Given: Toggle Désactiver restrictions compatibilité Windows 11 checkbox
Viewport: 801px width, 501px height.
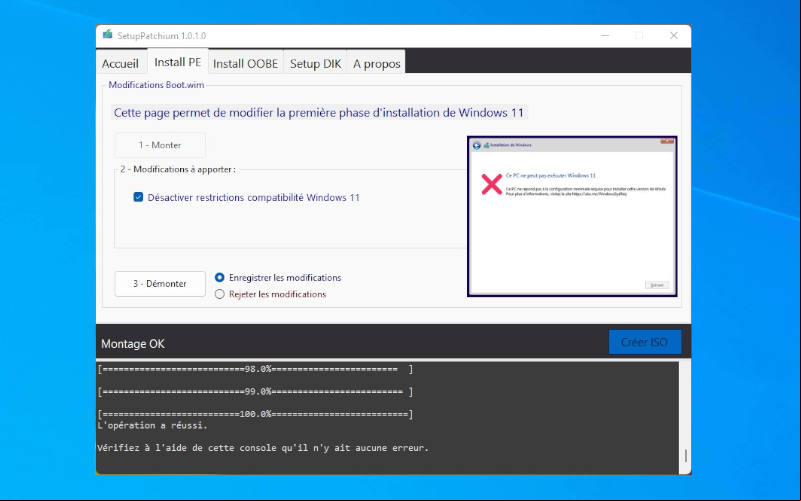Looking at the screenshot, I should click(x=138, y=197).
